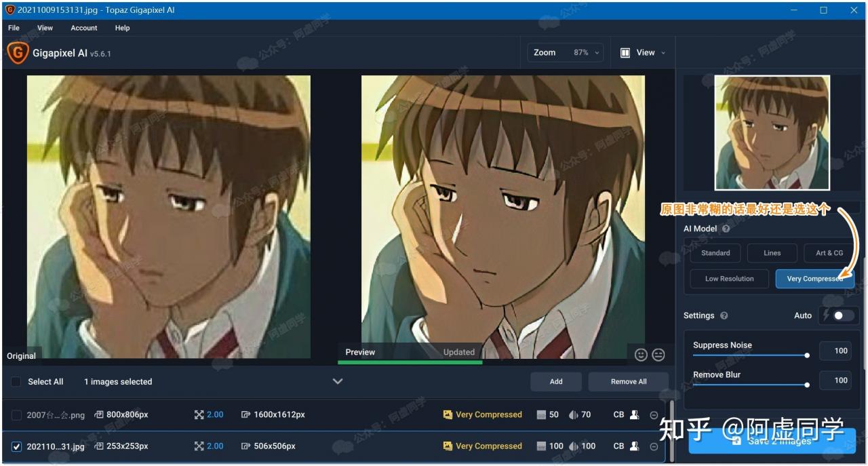Click the scale icon for 2007 png row

(199, 414)
